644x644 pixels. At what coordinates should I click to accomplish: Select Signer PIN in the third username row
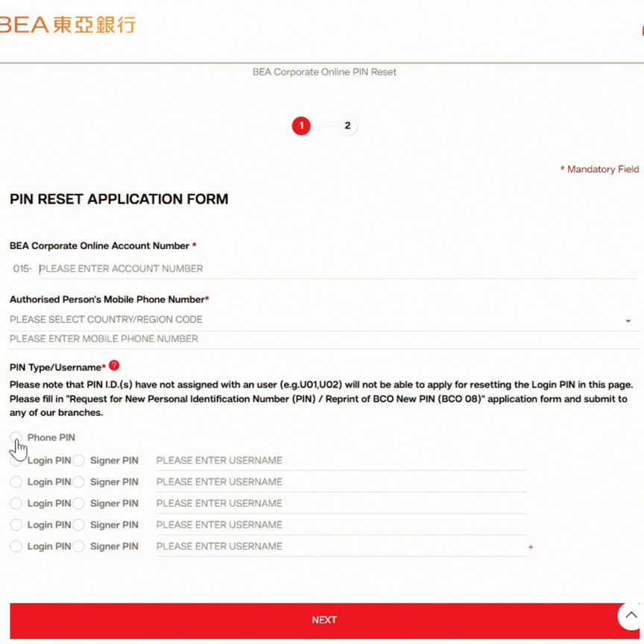(x=78, y=503)
